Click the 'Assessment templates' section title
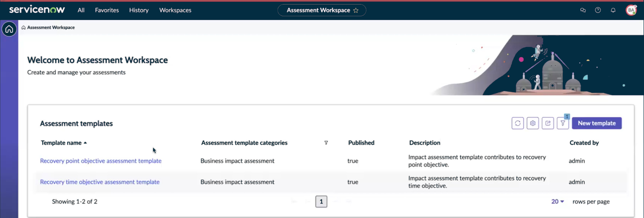The width and height of the screenshot is (644, 218). coord(76,123)
